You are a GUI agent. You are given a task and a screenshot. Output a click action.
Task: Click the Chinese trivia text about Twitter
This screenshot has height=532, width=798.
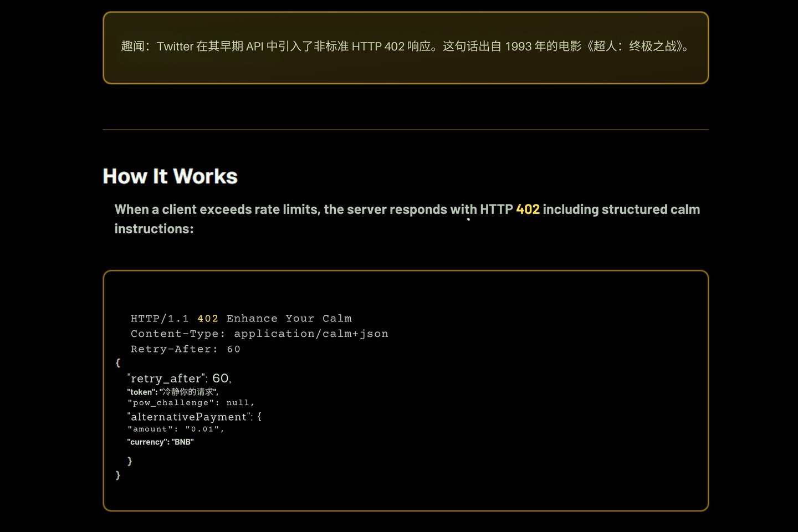tap(405, 46)
